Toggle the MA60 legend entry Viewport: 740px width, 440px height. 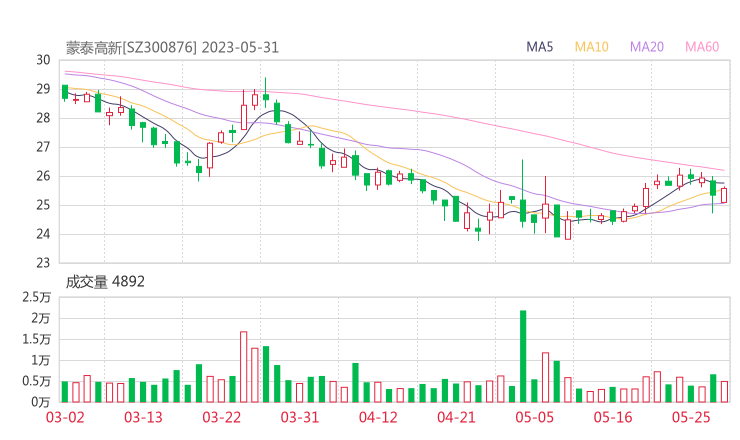[x=702, y=47]
